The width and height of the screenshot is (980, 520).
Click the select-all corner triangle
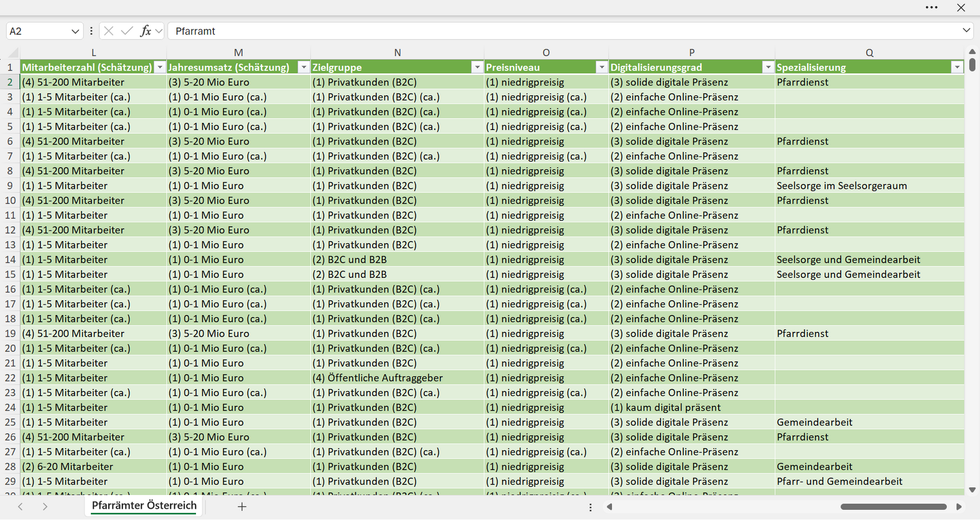pos(13,53)
